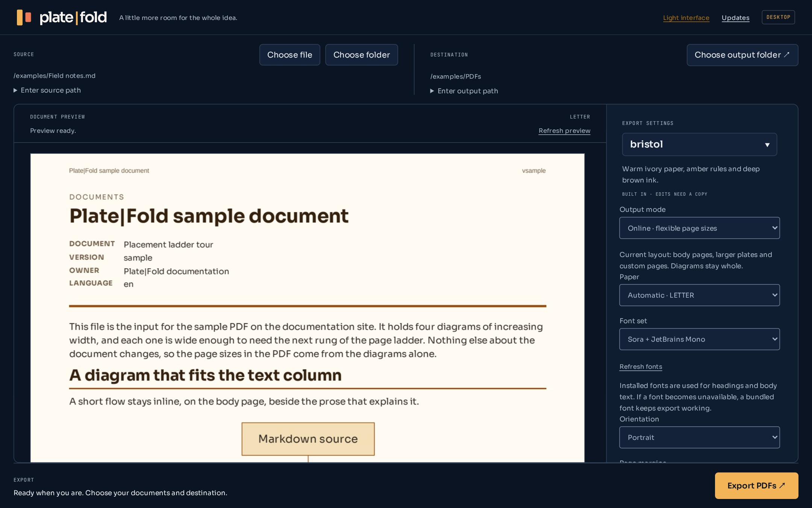Open the Paper size dropdown
The width and height of the screenshot is (812, 508).
[x=699, y=295]
